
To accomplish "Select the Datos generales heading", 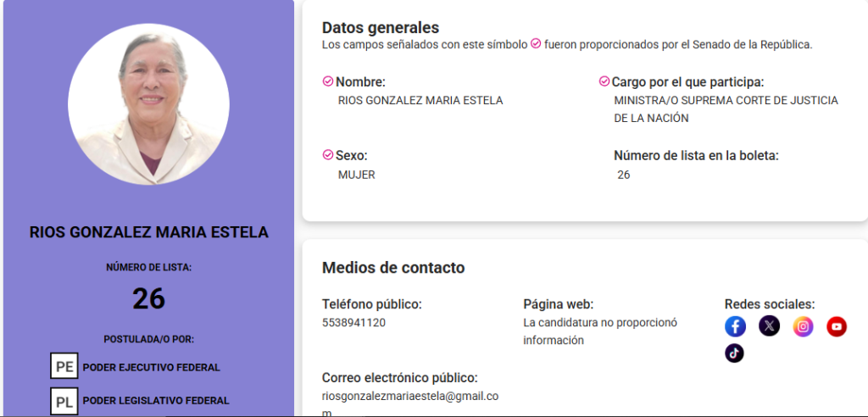I will pyautogui.click(x=381, y=28).
